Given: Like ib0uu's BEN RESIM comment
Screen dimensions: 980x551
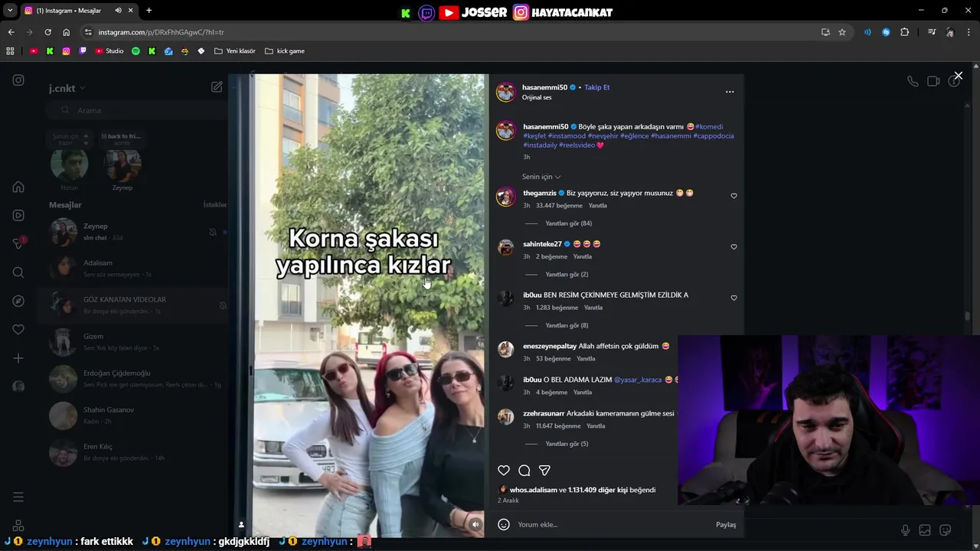Looking at the screenshot, I should pos(733,298).
